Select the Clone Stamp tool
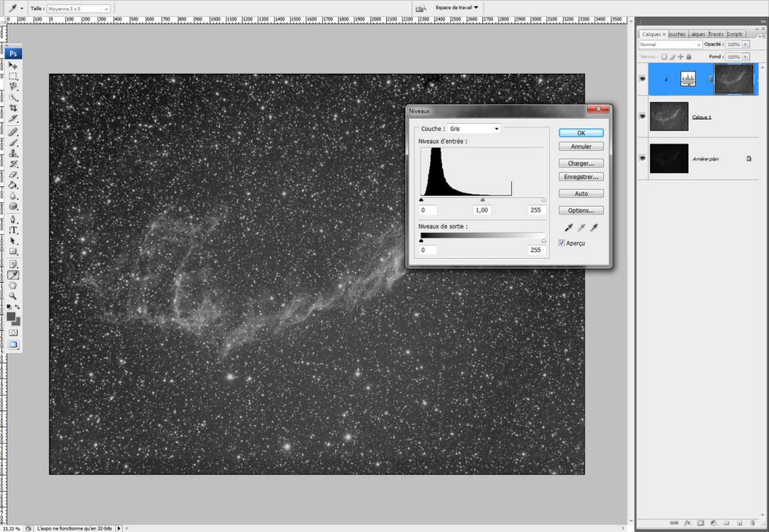 click(13, 153)
